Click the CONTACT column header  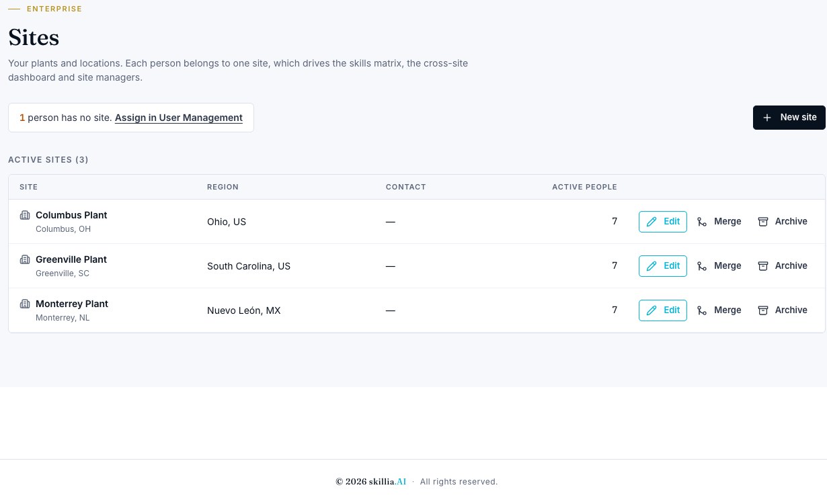coord(406,187)
